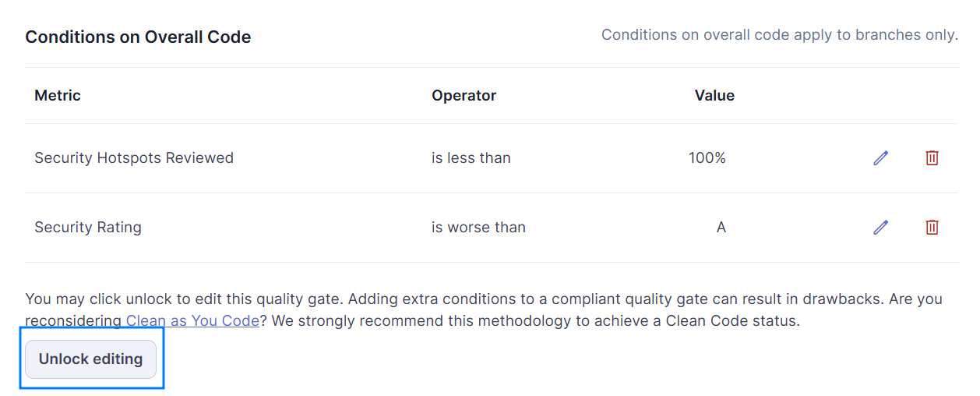Click the Security Hotspots Reviewed metric name
The height and width of the screenshot is (396, 980).
[x=134, y=158]
